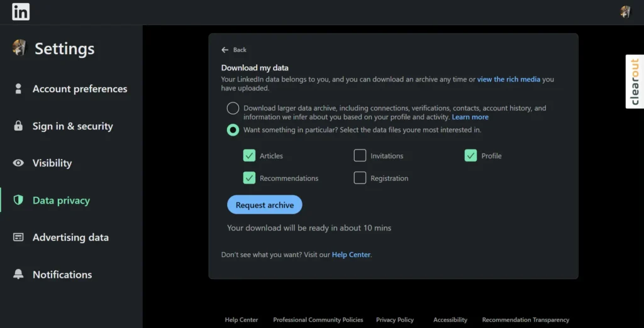Image resolution: width=644 pixels, height=328 pixels.
Task: Select the 'Want something in particular' radio
Action: pyautogui.click(x=233, y=130)
